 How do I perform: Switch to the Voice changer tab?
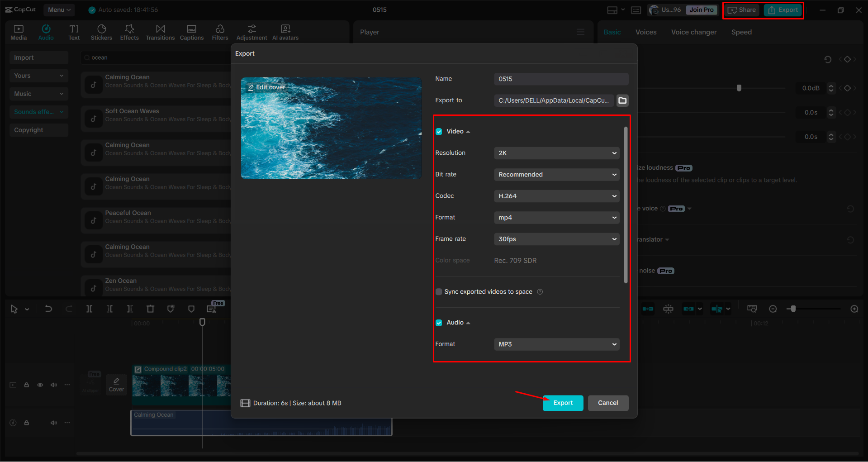pos(693,32)
